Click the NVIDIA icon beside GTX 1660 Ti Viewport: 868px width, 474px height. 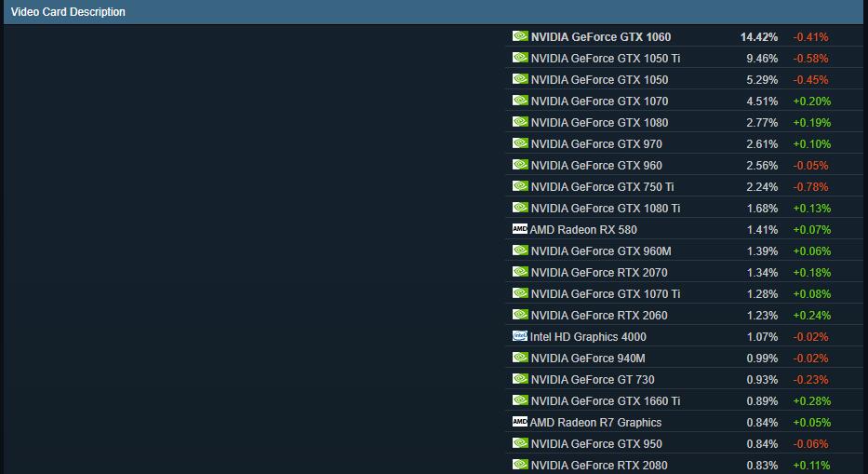point(520,400)
